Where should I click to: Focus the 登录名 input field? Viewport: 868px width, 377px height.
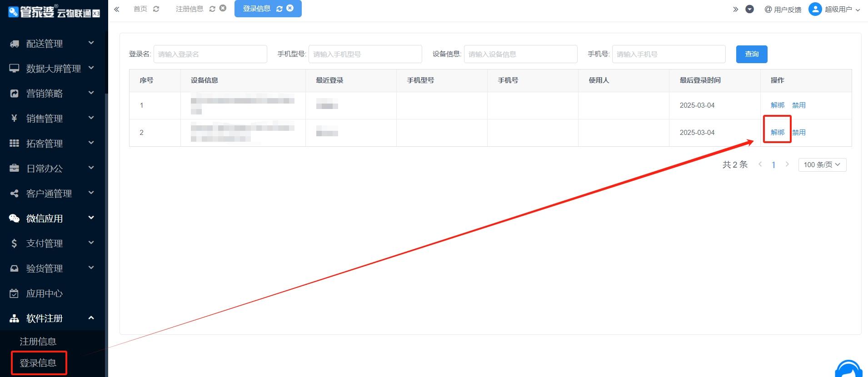coord(210,54)
